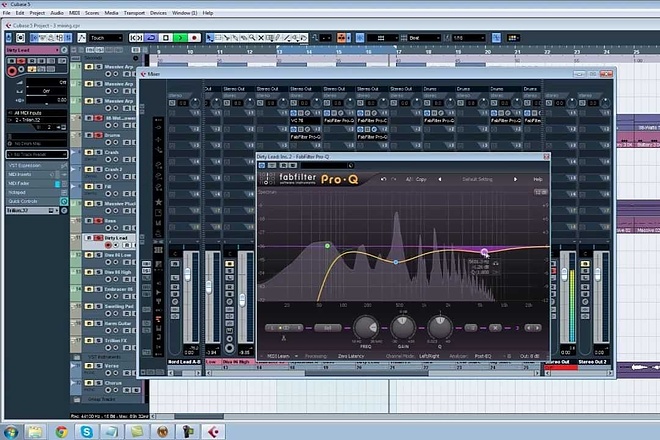The height and width of the screenshot is (440, 660).
Task: Click the transport Stop button in toolbar
Action: [166, 38]
